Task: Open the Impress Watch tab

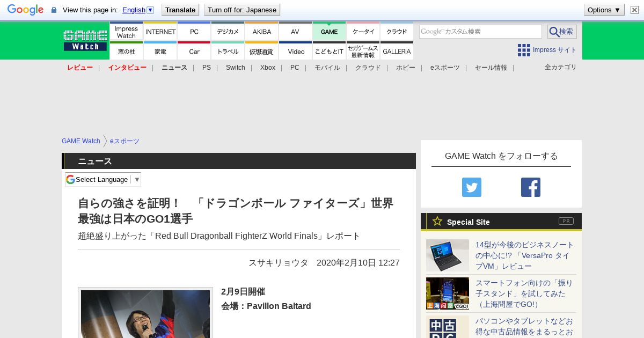Action: coord(126,32)
